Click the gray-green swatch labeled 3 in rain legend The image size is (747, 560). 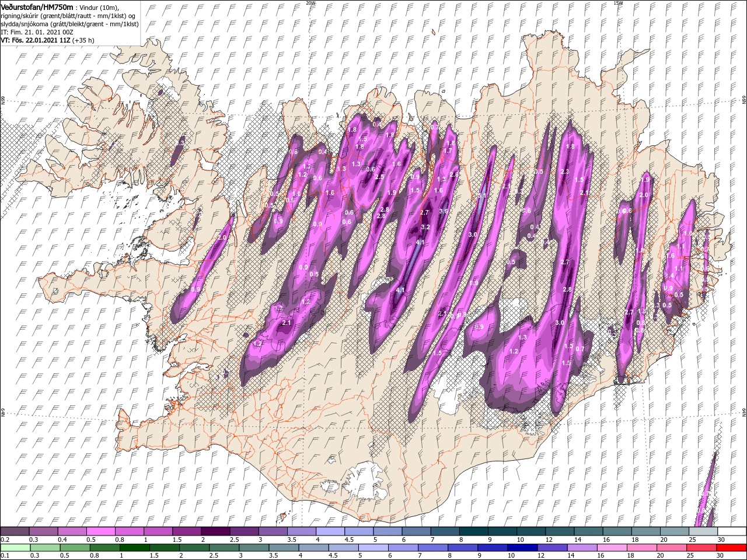253,548
